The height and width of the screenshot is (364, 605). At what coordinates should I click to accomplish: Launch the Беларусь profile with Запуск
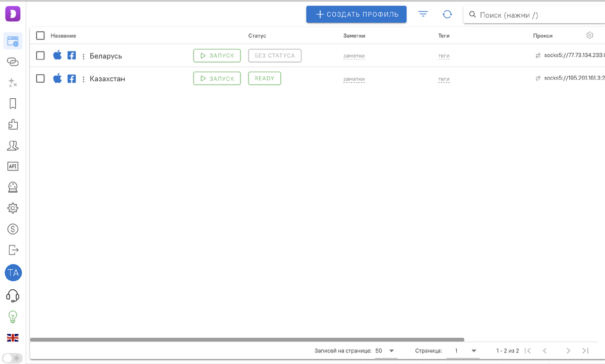[217, 55]
